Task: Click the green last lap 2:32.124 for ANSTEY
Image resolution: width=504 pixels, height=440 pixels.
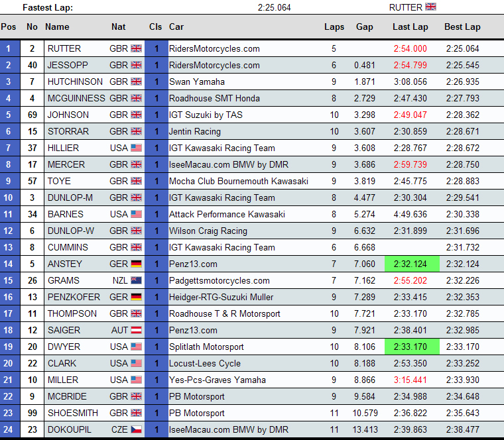Action: pos(412,264)
